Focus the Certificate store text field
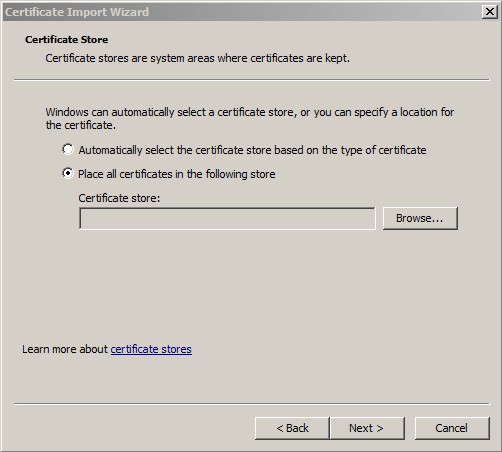The height and width of the screenshot is (452, 502). 227,218
